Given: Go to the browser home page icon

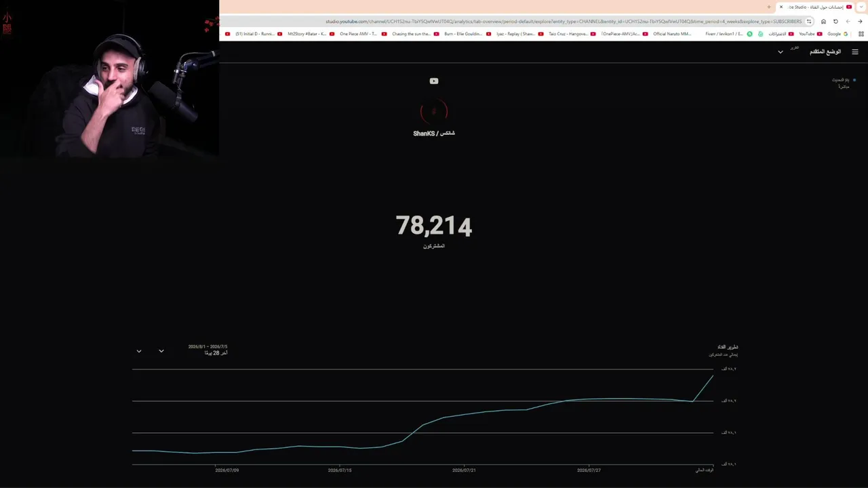Looking at the screenshot, I should click(823, 22).
